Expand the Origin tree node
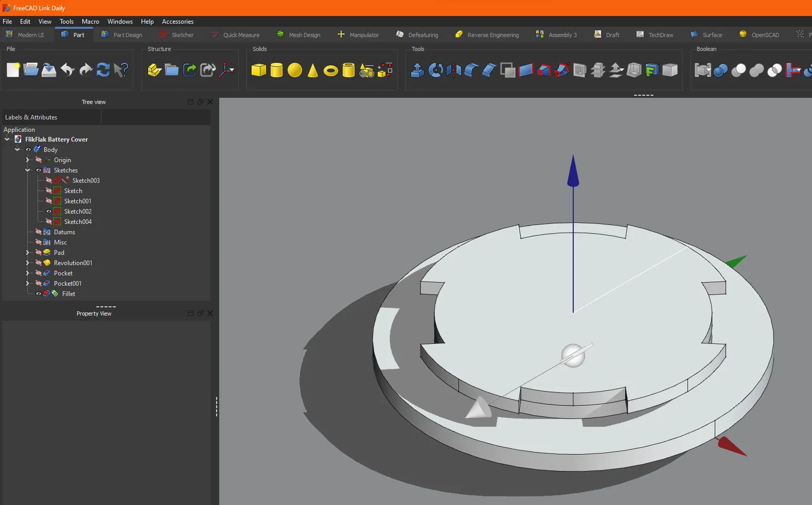 28,160
